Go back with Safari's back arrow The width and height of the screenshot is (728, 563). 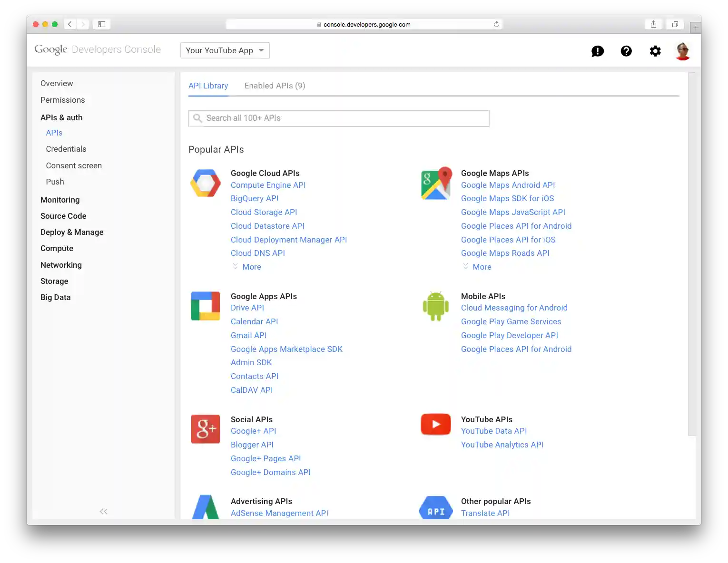click(70, 24)
